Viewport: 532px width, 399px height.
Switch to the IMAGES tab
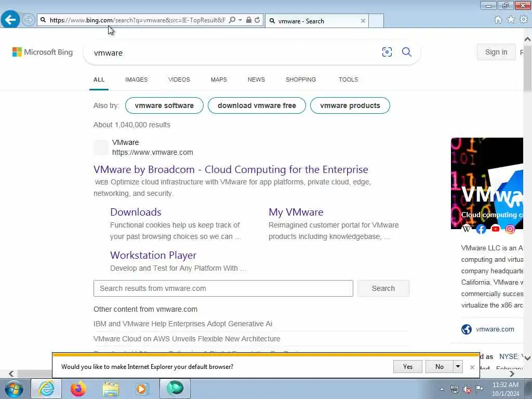(137, 79)
